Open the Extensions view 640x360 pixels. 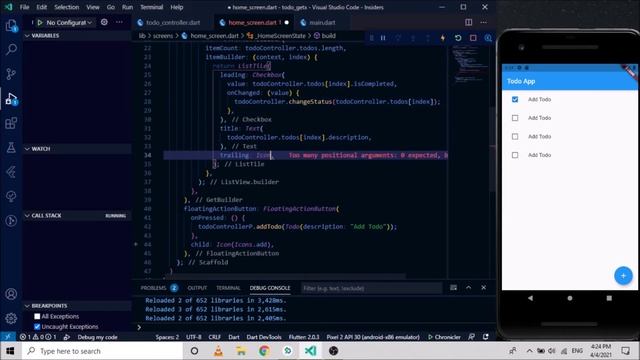coord(11,123)
